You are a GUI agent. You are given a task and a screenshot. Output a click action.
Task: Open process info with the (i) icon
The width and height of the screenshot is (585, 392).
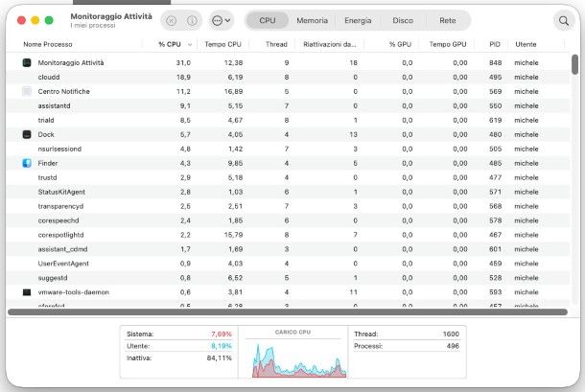coord(192,20)
